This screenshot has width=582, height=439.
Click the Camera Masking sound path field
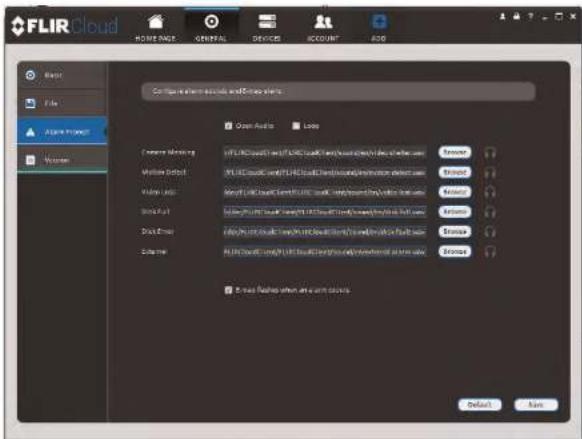coord(325,153)
